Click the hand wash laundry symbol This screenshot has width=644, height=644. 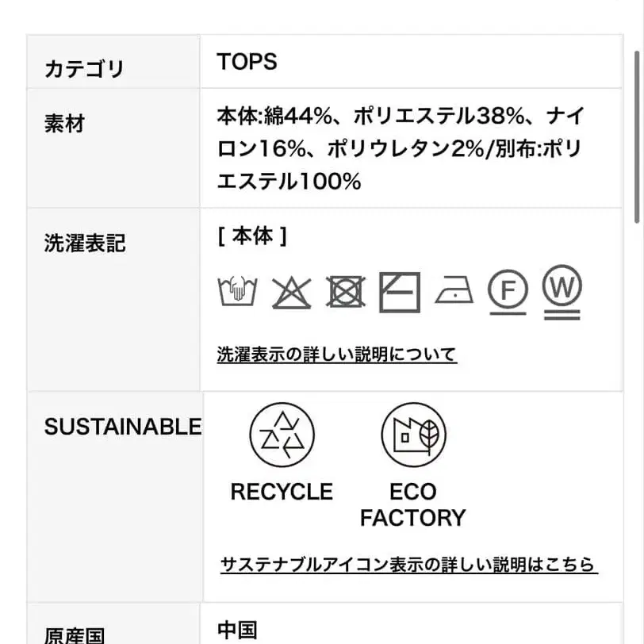pos(238,291)
